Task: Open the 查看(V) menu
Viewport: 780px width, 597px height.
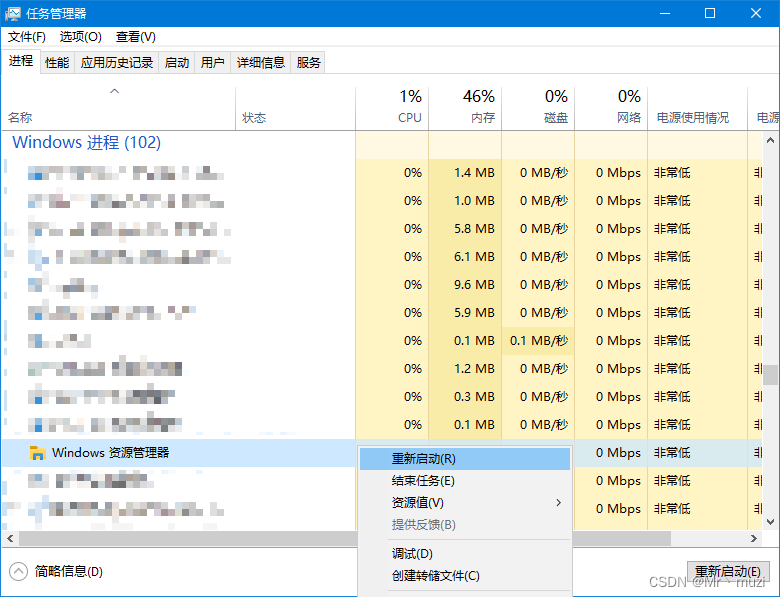Action: [136, 37]
